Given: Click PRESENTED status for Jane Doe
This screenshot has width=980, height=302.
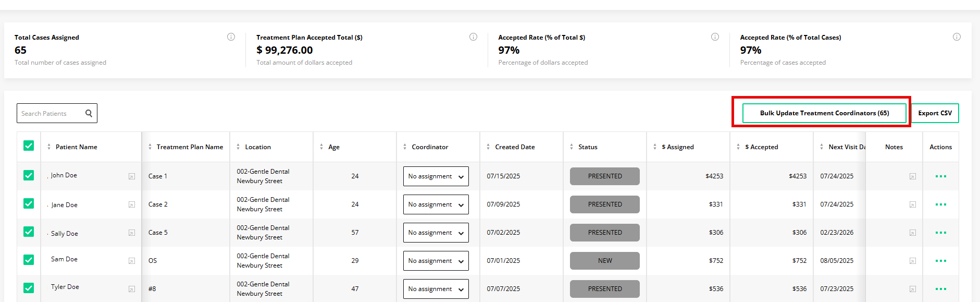Looking at the screenshot, I should point(605,204).
